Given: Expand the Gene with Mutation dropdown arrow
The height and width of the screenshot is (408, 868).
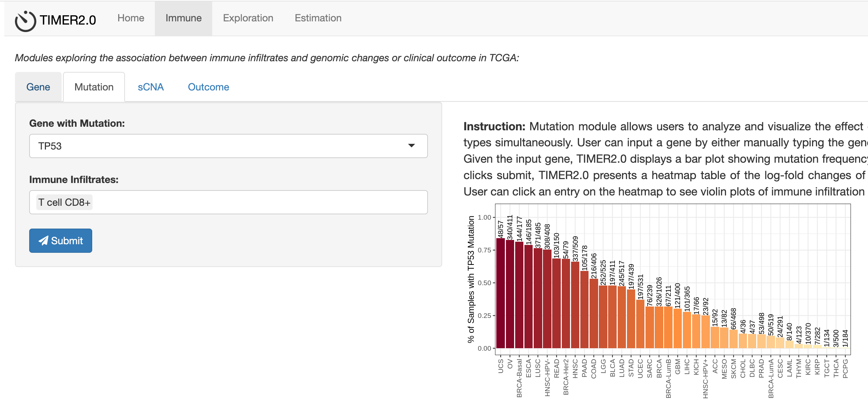Looking at the screenshot, I should 412,146.
